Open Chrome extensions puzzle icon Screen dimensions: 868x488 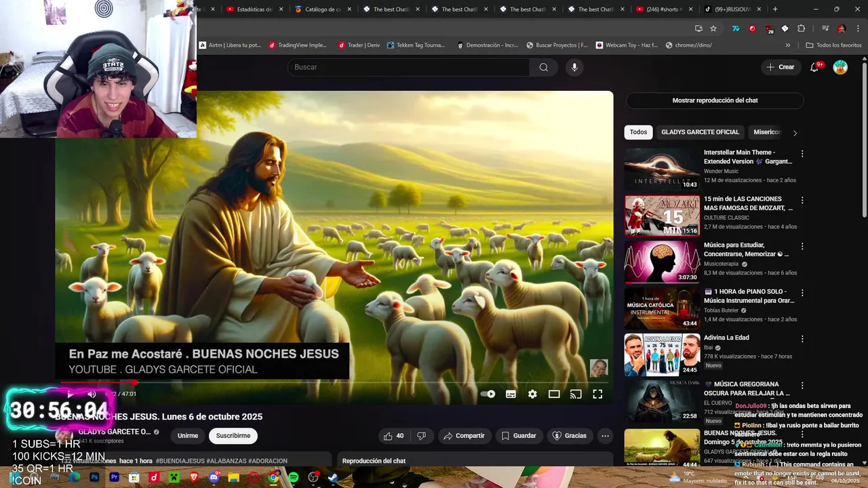point(802,28)
